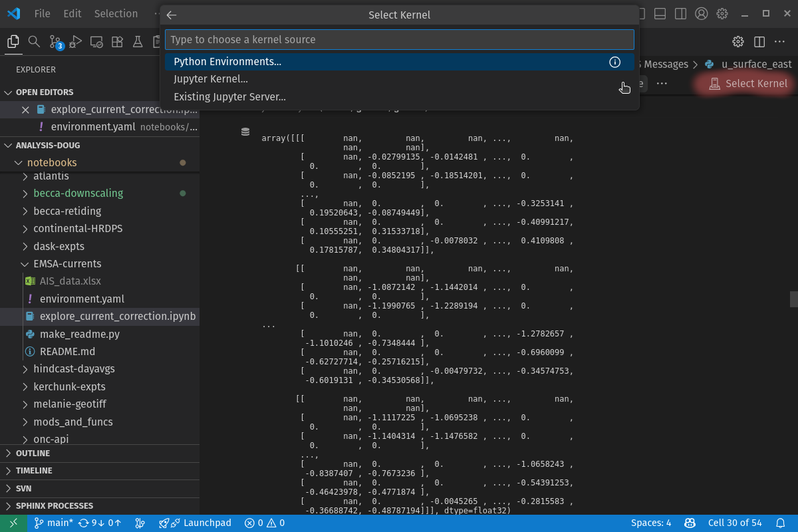Click the main* branch in status bar
The width and height of the screenshot is (798, 532).
pos(53,523)
